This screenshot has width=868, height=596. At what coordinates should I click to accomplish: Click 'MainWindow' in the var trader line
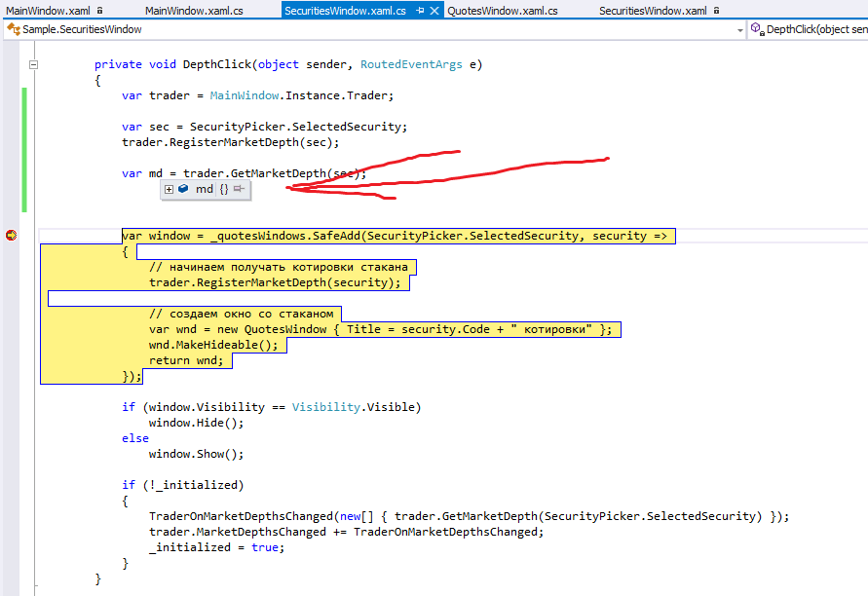pos(245,95)
